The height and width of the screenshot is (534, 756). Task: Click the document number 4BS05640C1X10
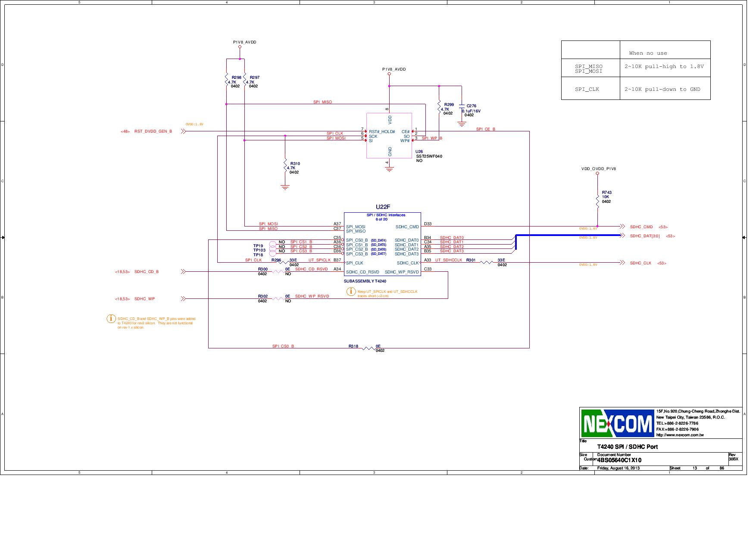click(x=619, y=460)
